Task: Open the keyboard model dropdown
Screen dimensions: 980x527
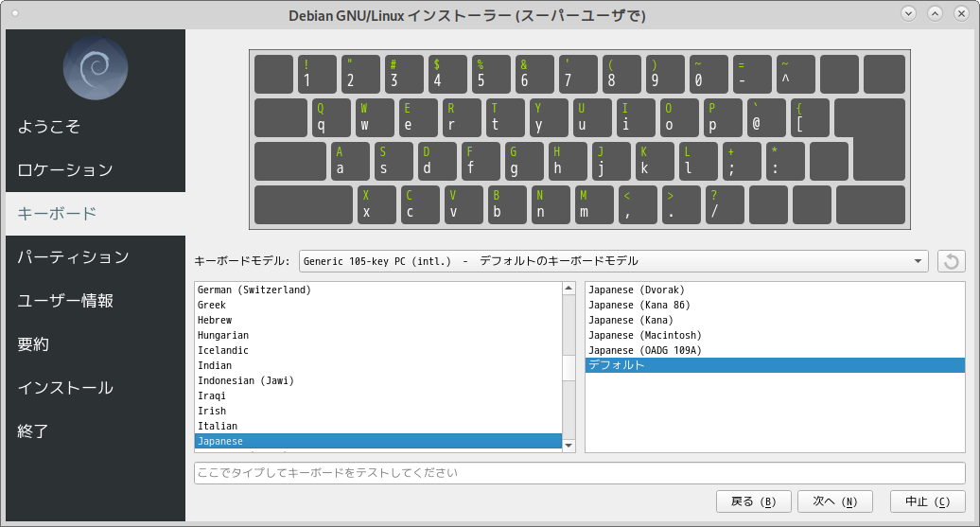Action: [614, 261]
